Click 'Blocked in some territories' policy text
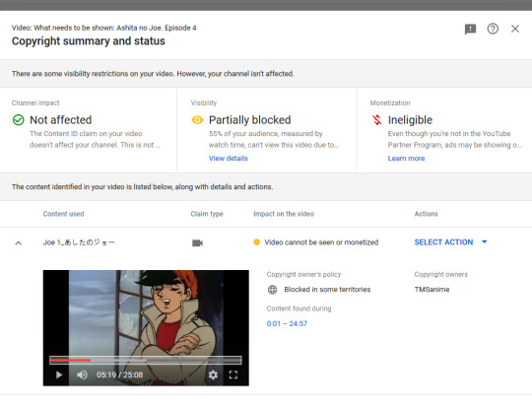The image size is (532, 409). (x=327, y=290)
